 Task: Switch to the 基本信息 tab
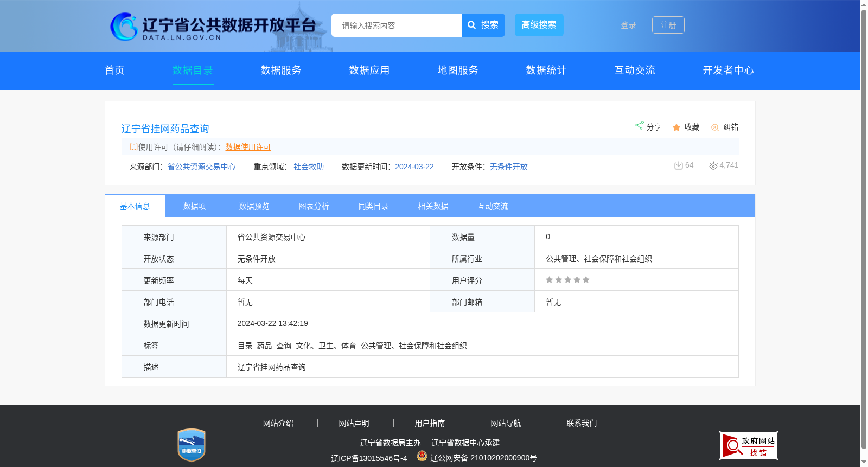tap(135, 206)
